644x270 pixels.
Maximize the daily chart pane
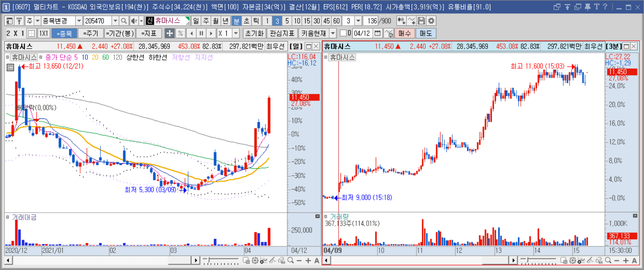[309, 46]
